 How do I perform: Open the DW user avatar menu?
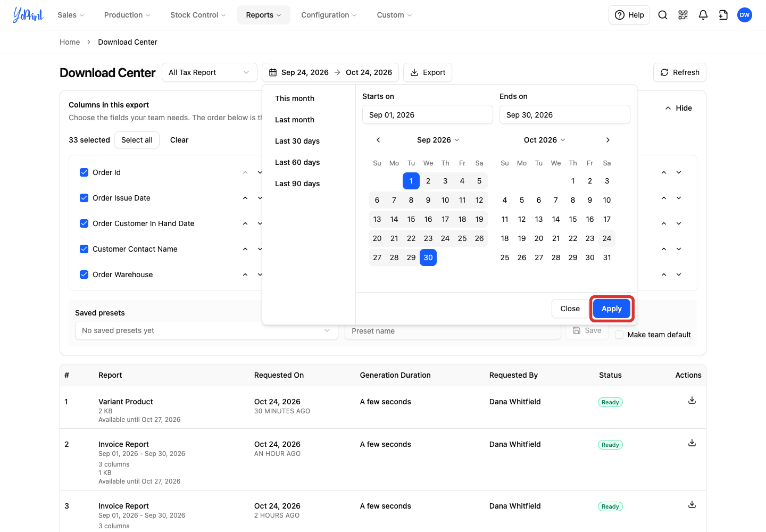pyautogui.click(x=745, y=15)
